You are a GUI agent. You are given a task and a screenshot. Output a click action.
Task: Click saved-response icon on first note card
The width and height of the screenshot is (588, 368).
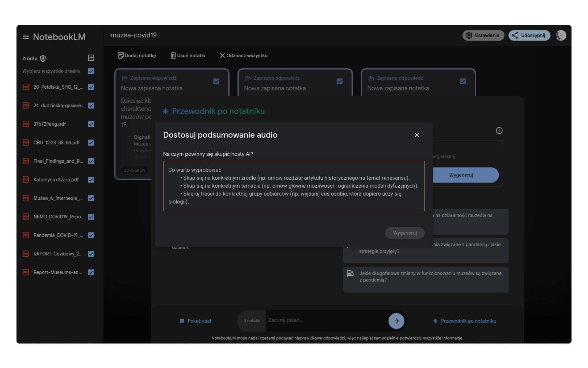(x=125, y=78)
